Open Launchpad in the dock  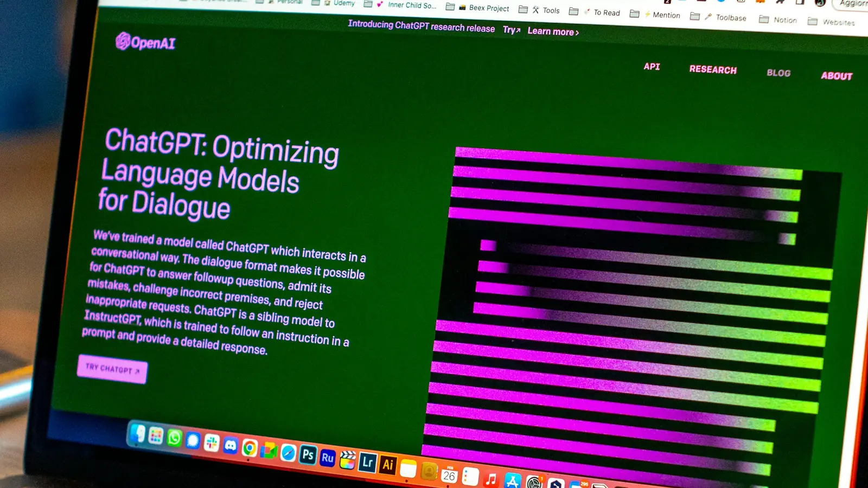(156, 435)
